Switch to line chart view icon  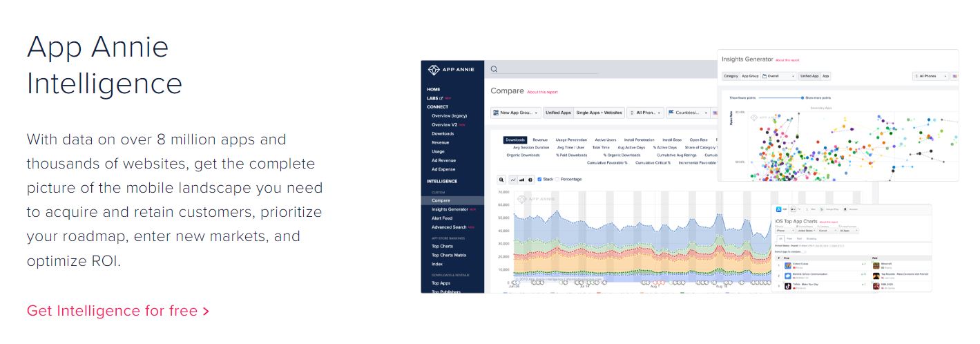pyautogui.click(x=513, y=180)
